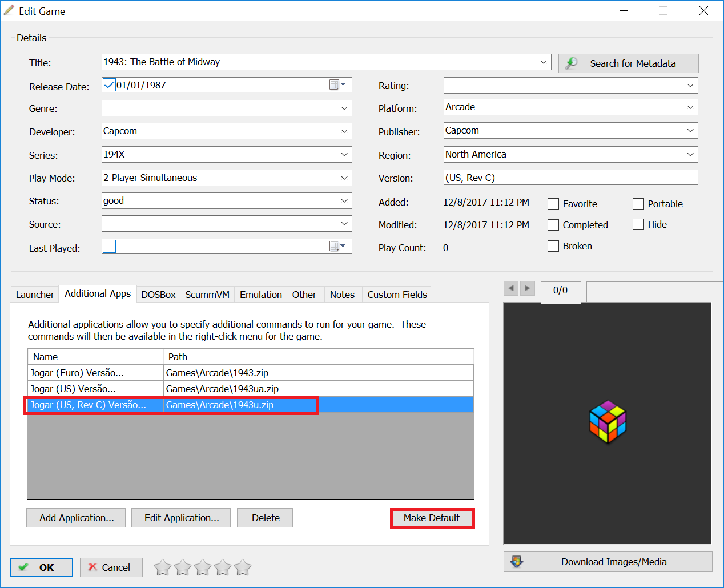Click the 0/0 image counter tab
This screenshot has height=588, width=724.
pos(561,291)
